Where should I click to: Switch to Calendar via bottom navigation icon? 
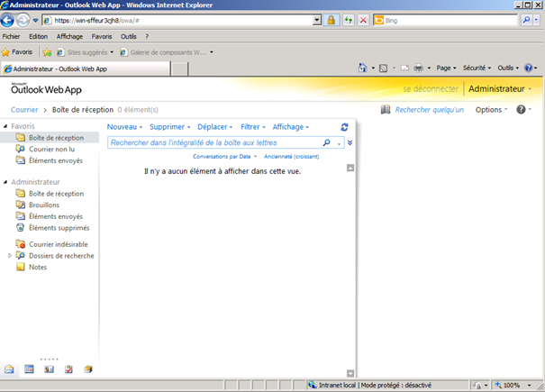click(29, 369)
